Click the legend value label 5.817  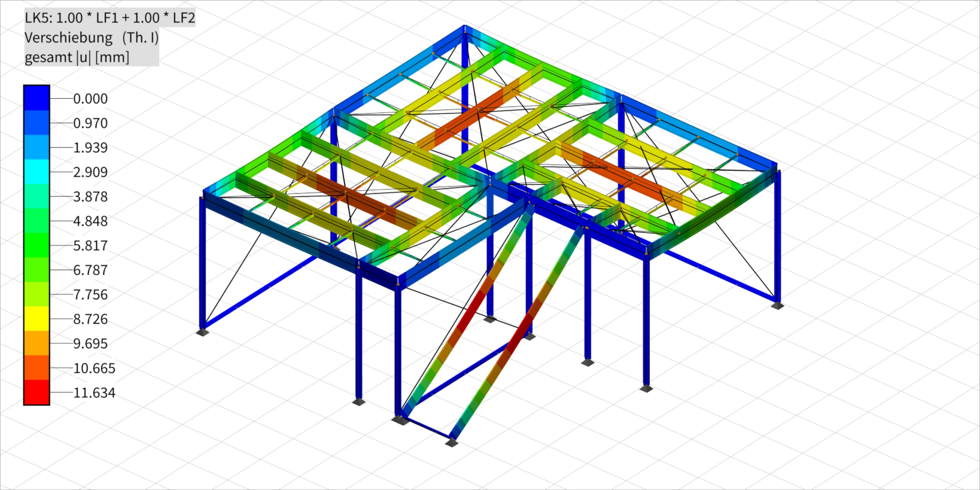90,246
